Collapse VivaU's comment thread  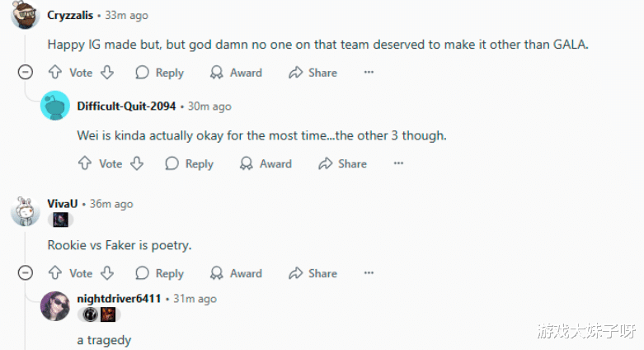pyautogui.click(x=25, y=273)
